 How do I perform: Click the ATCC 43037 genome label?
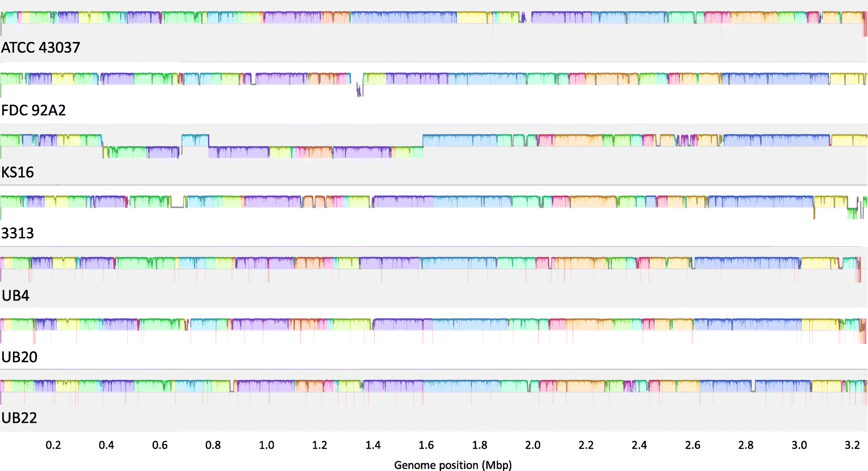[x=41, y=47]
